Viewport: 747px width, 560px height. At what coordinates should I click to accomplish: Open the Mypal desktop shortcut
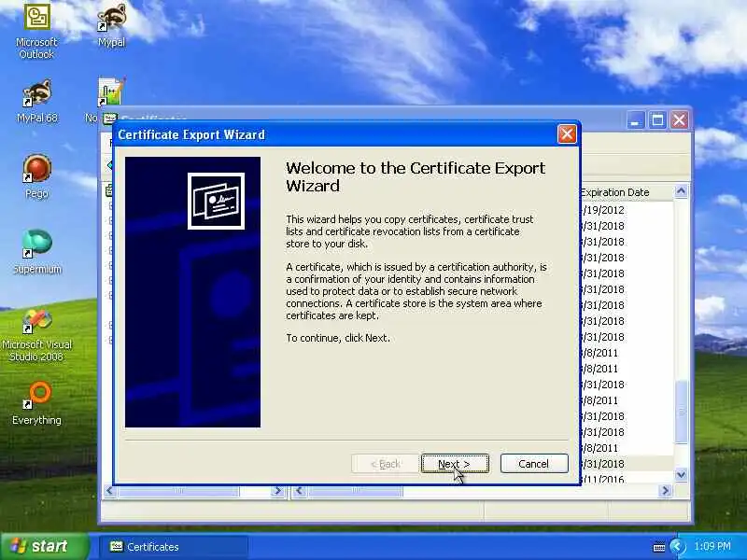tap(111, 26)
